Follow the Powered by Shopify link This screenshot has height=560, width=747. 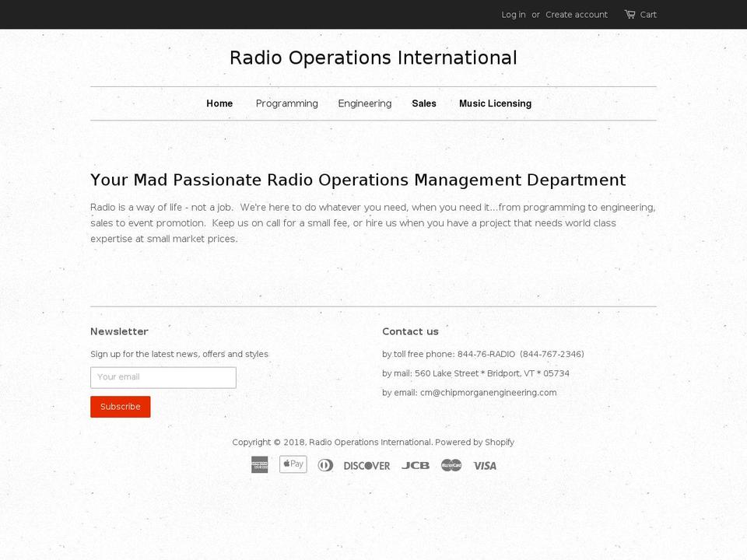coord(475,442)
